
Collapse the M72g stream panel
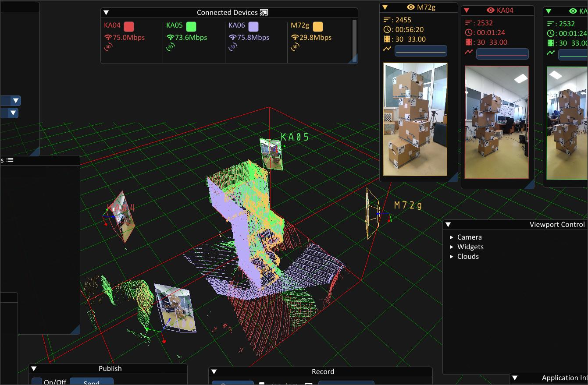click(385, 7)
